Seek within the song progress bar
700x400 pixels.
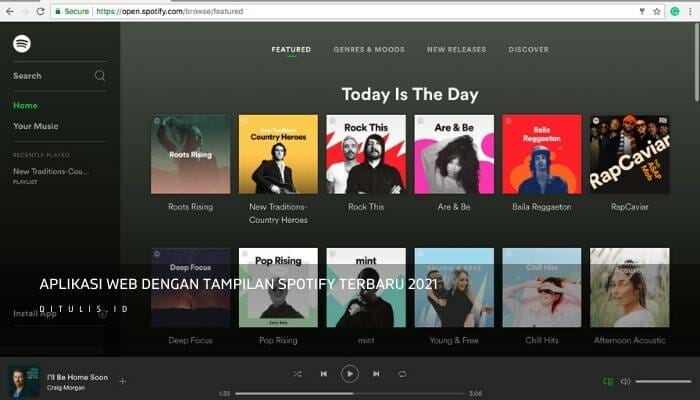click(x=350, y=393)
